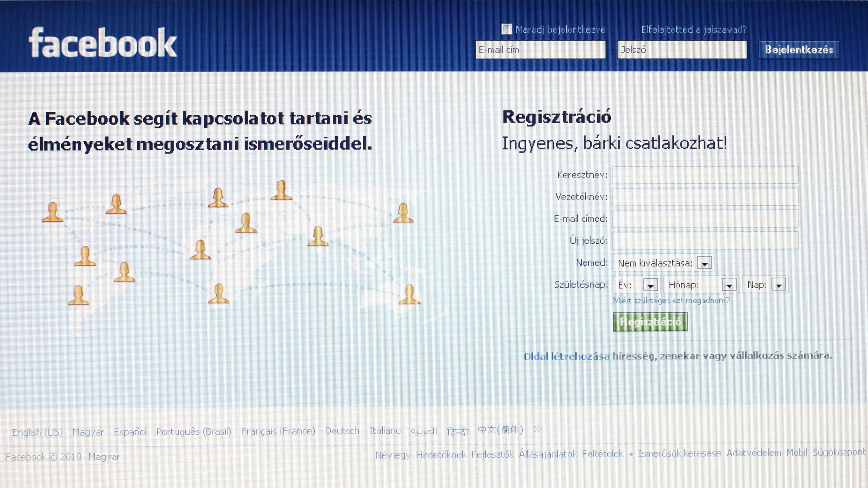Open the 'Mobil' footer link
Viewport: 868px width, 488px height.
coord(796,453)
